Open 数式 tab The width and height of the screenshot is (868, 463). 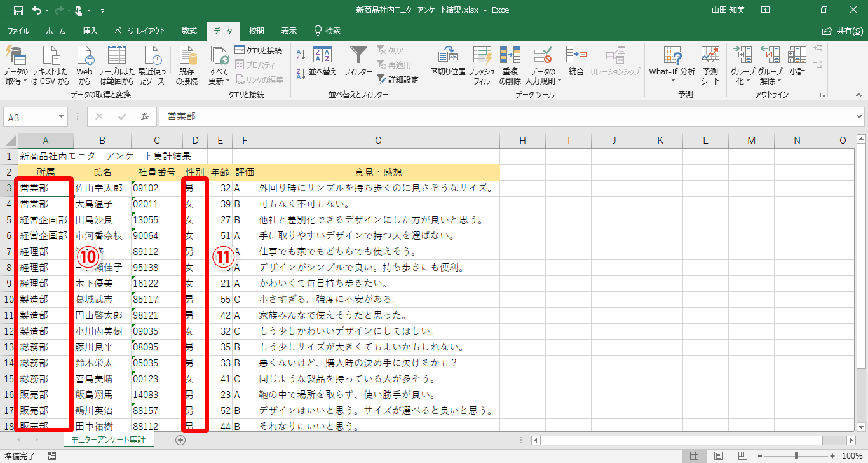pyautogui.click(x=189, y=31)
